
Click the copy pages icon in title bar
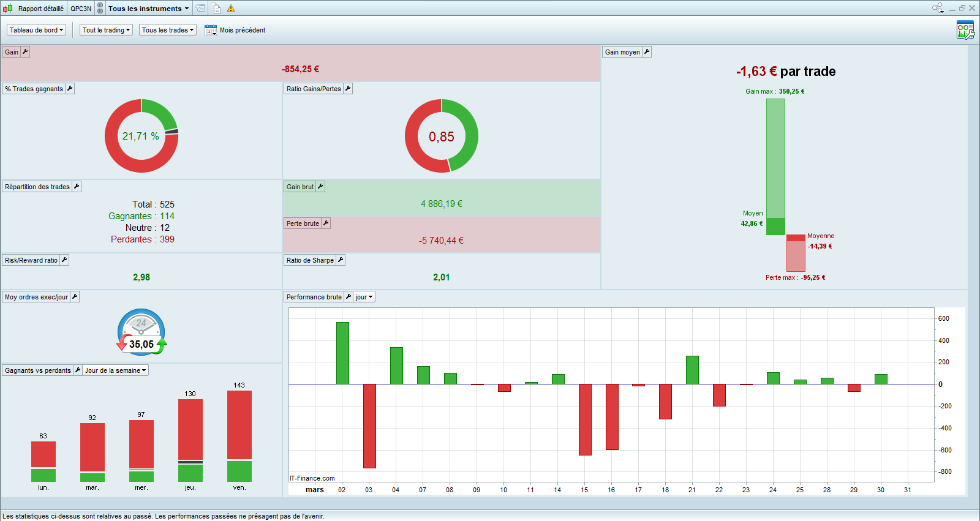(216, 9)
